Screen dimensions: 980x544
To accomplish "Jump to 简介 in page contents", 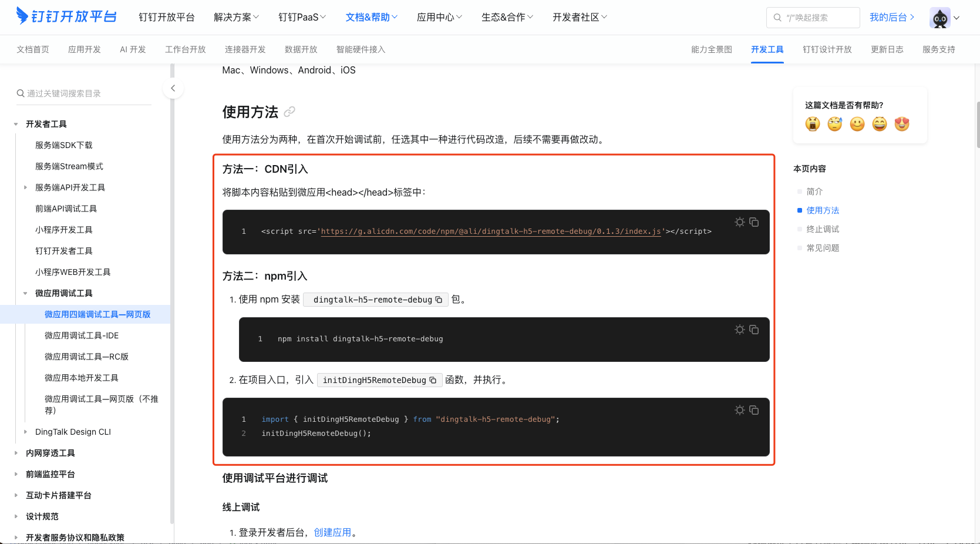I will pyautogui.click(x=814, y=192).
